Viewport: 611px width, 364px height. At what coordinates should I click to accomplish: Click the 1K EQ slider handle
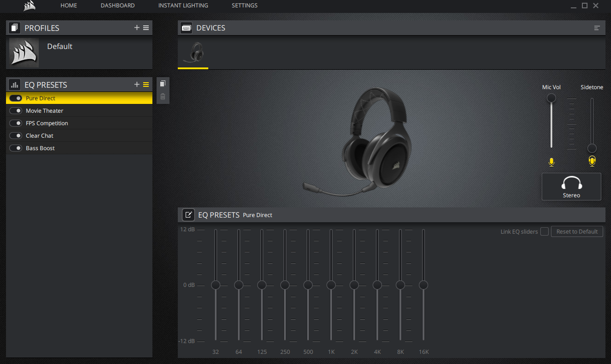331,285
